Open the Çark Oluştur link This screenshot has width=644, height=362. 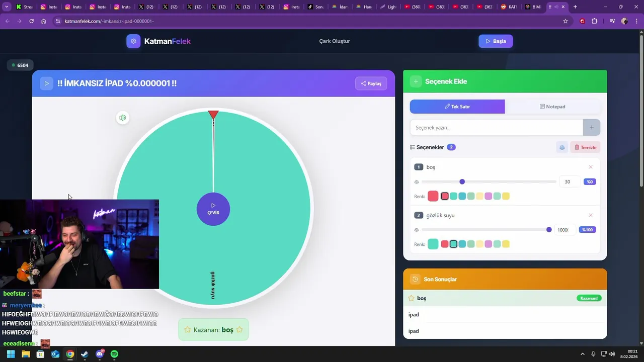tap(335, 41)
